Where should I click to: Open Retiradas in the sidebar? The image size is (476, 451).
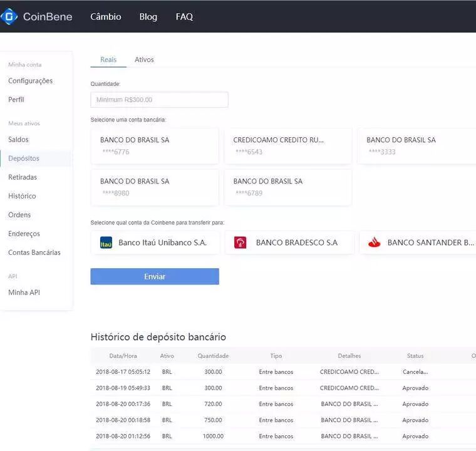(x=23, y=177)
